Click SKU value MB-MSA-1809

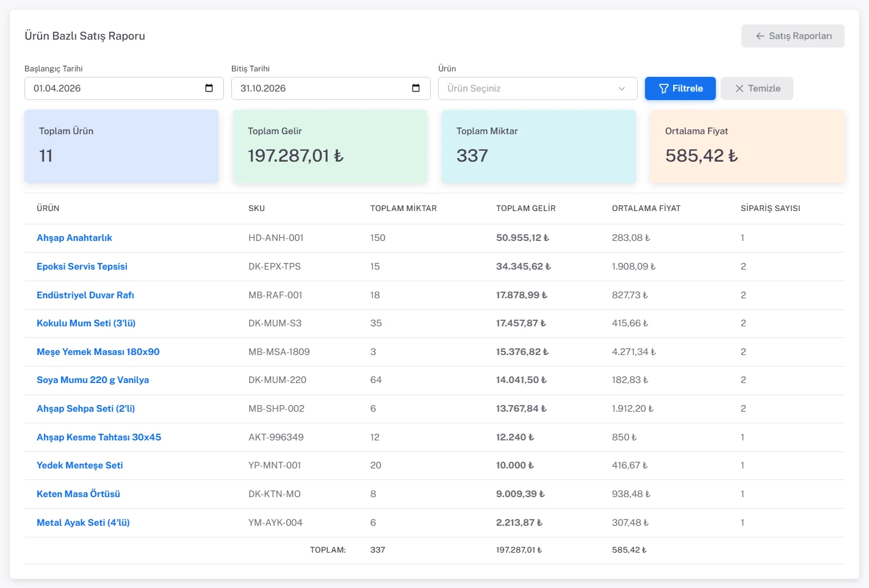[279, 352]
